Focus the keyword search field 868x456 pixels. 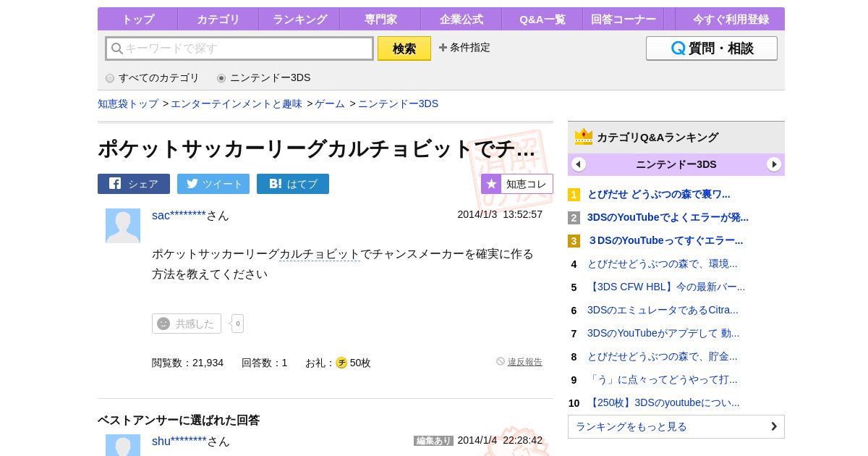tap(239, 48)
